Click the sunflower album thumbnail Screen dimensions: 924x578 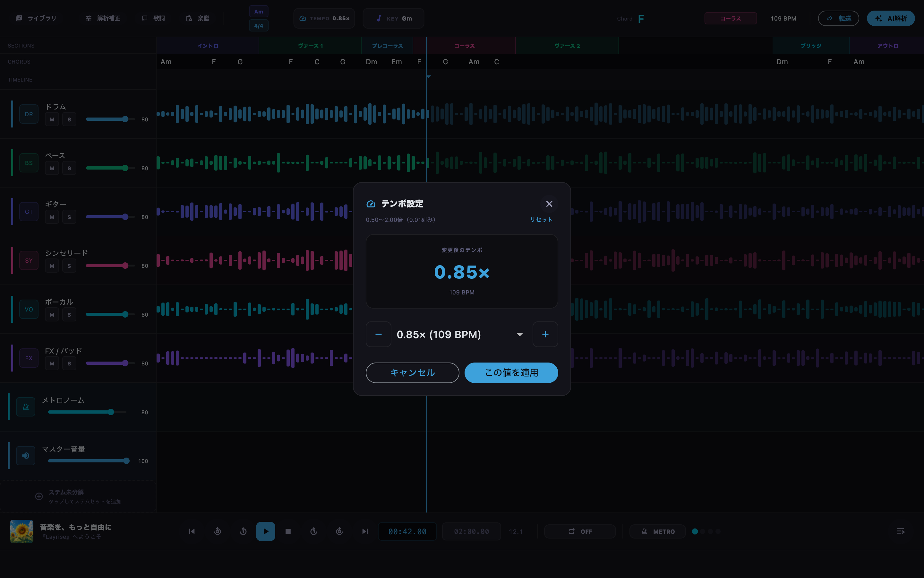22,531
